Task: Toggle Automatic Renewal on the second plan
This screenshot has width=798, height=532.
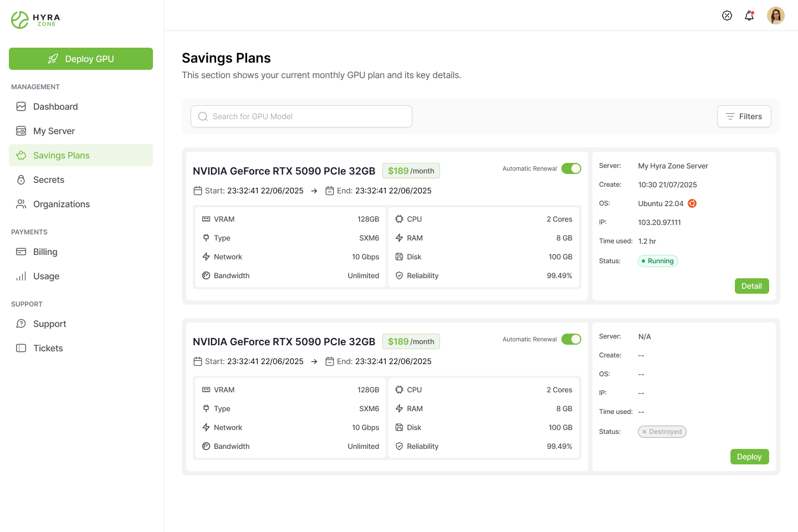Action: [x=571, y=339]
